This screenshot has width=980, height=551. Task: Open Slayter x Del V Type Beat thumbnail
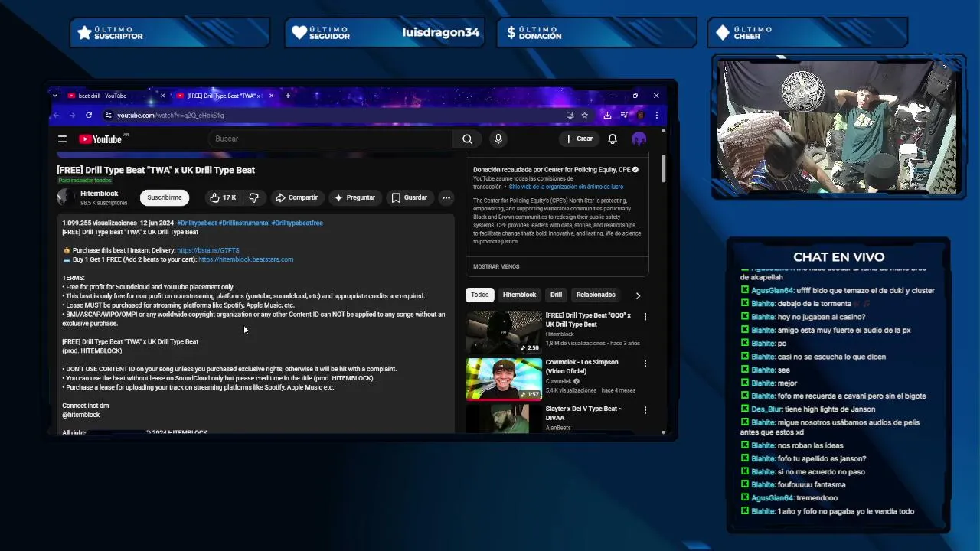503,419
